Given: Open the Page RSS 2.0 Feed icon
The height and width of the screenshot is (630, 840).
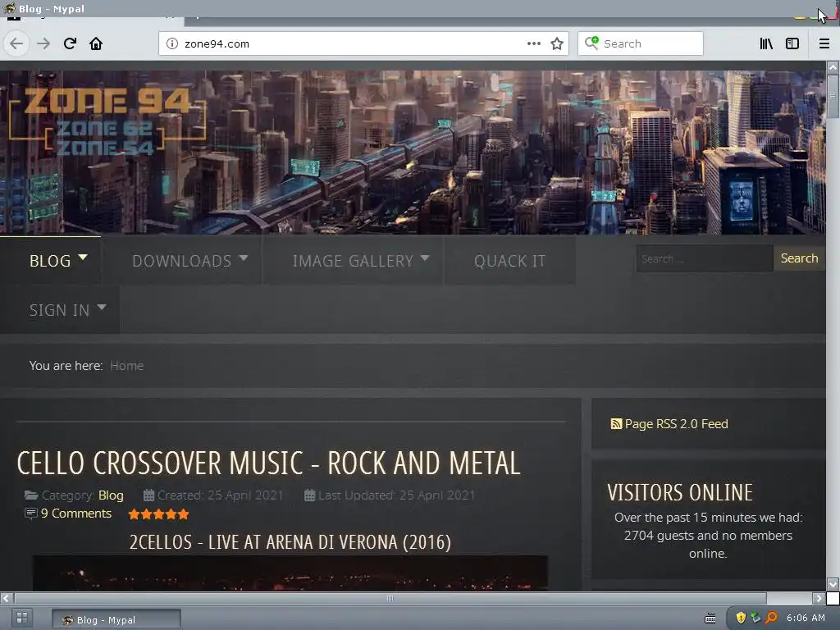Looking at the screenshot, I should click(616, 424).
